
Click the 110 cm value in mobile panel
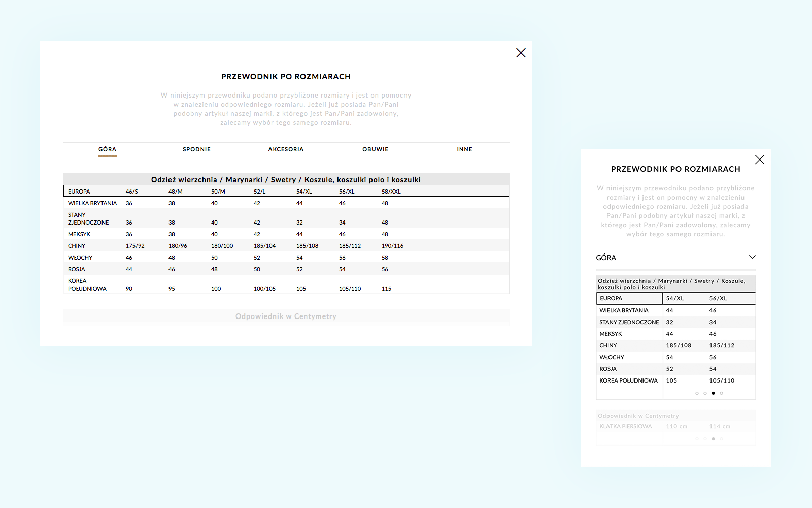tap(677, 426)
